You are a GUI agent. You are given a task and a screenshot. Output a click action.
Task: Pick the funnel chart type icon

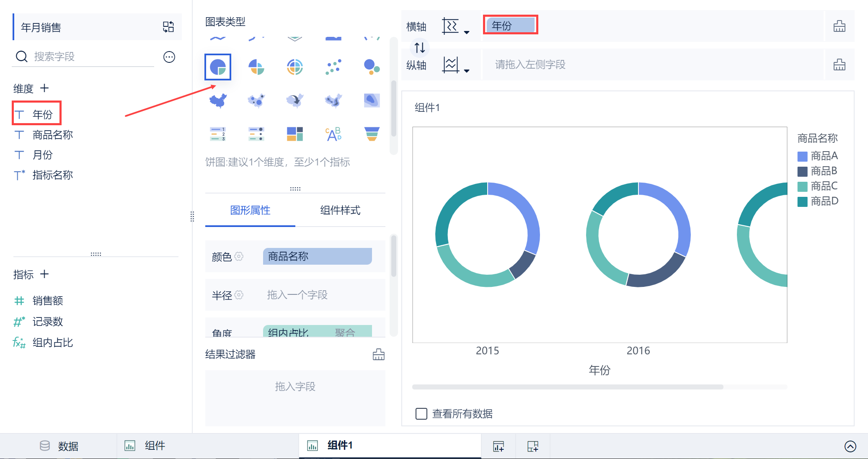click(372, 134)
